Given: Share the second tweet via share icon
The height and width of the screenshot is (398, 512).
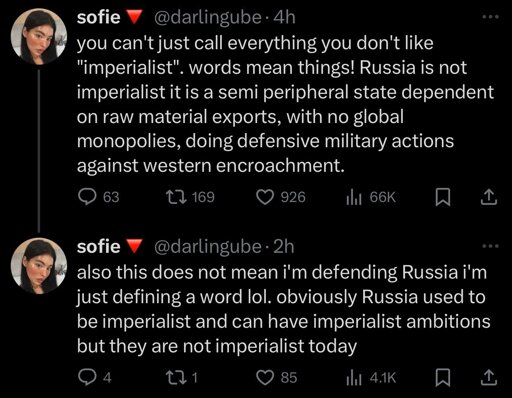Looking at the screenshot, I should 489,378.
